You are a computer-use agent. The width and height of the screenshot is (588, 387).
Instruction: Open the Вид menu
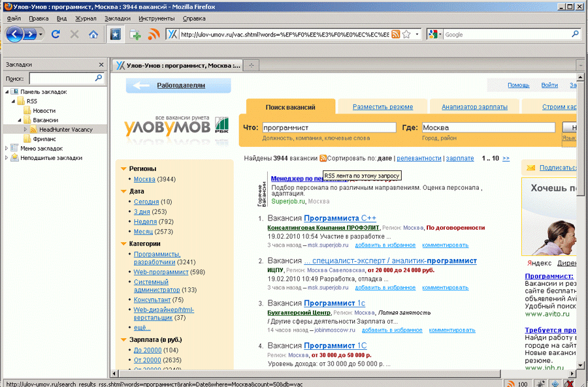[x=62, y=18]
